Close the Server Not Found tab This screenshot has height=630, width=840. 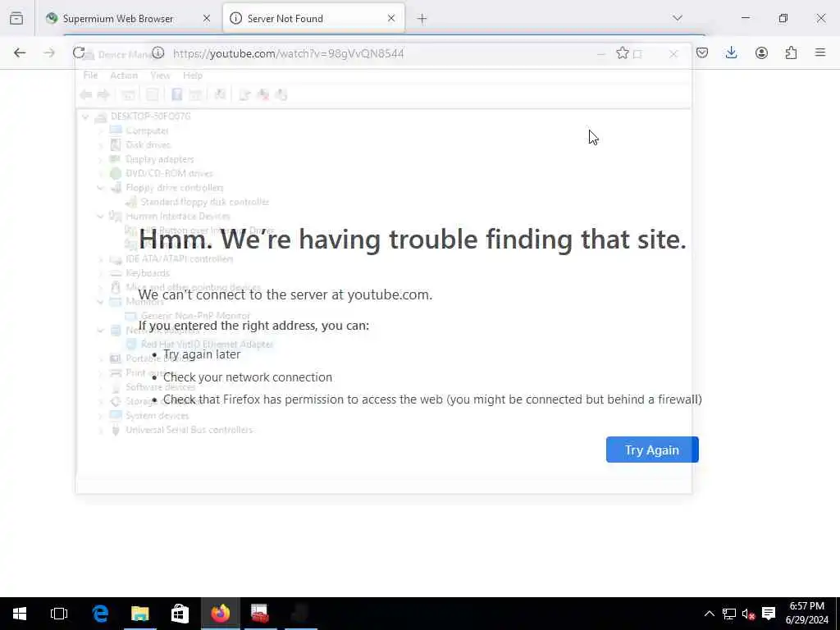click(x=391, y=18)
